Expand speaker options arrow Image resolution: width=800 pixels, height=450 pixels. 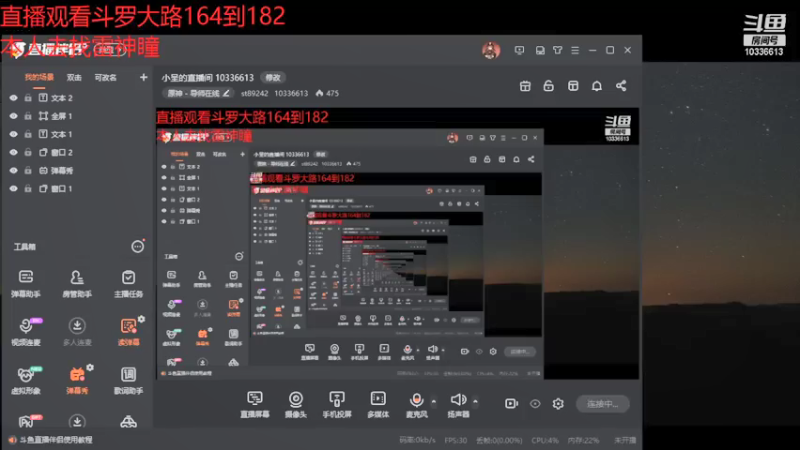click(x=475, y=402)
